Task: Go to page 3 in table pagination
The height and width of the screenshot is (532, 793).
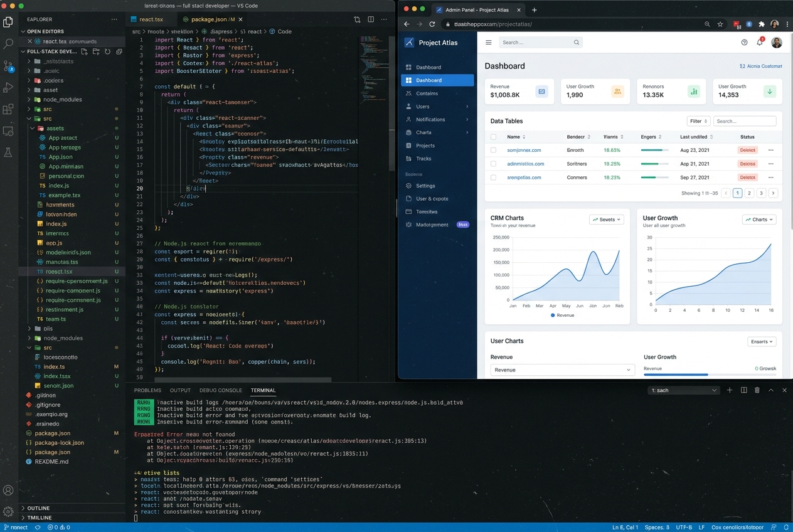Action: [761, 193]
